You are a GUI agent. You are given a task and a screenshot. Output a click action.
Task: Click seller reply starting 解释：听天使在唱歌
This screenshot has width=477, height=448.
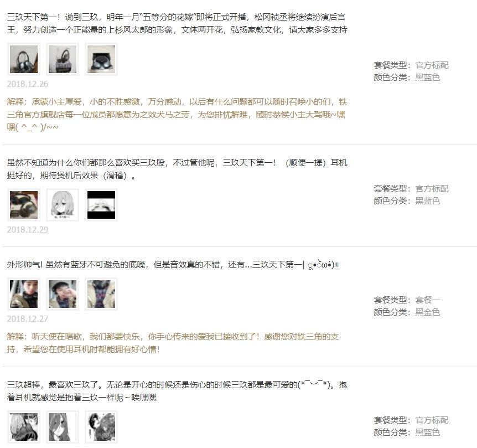tap(173, 343)
